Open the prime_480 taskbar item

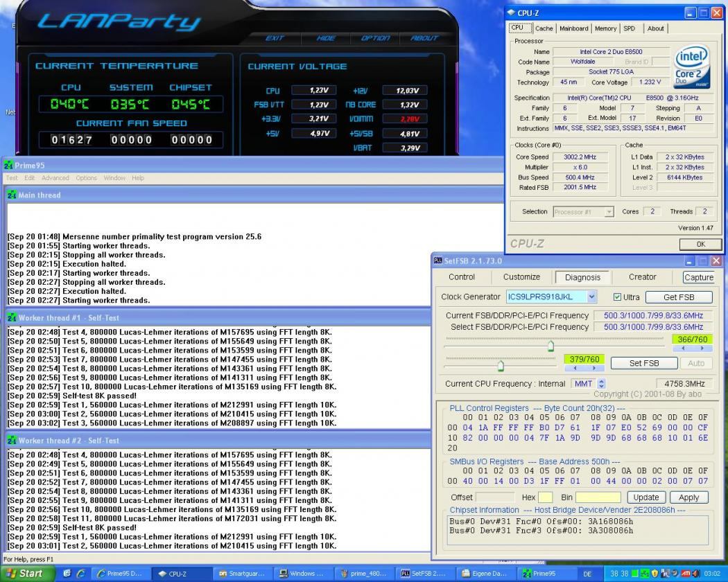(363, 574)
